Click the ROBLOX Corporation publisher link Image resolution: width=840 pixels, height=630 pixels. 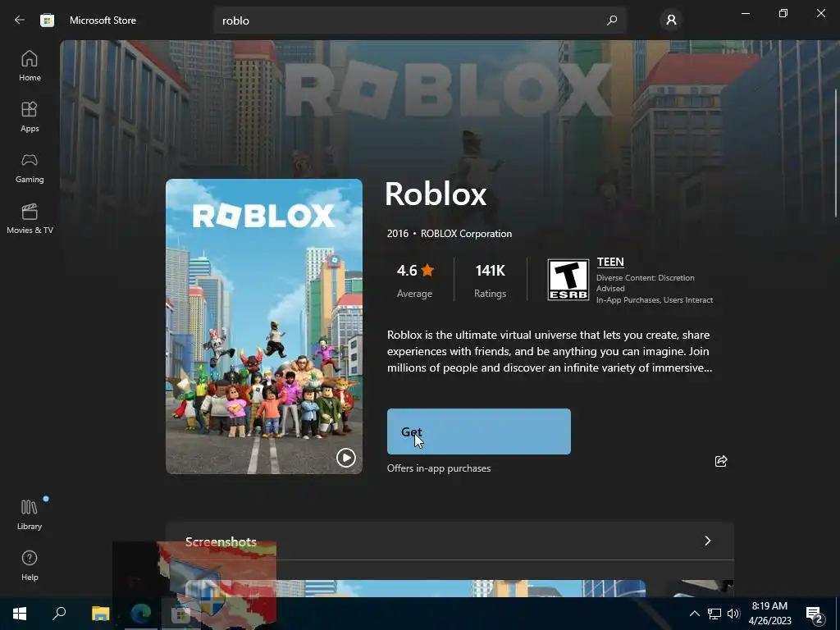(466, 234)
